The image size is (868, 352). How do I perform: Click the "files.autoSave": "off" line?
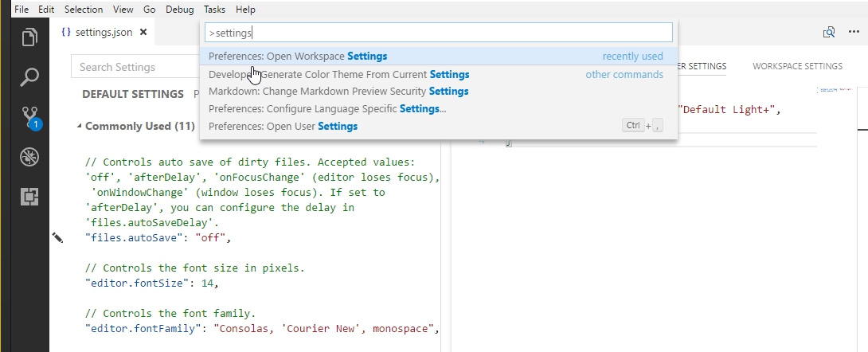pos(158,238)
